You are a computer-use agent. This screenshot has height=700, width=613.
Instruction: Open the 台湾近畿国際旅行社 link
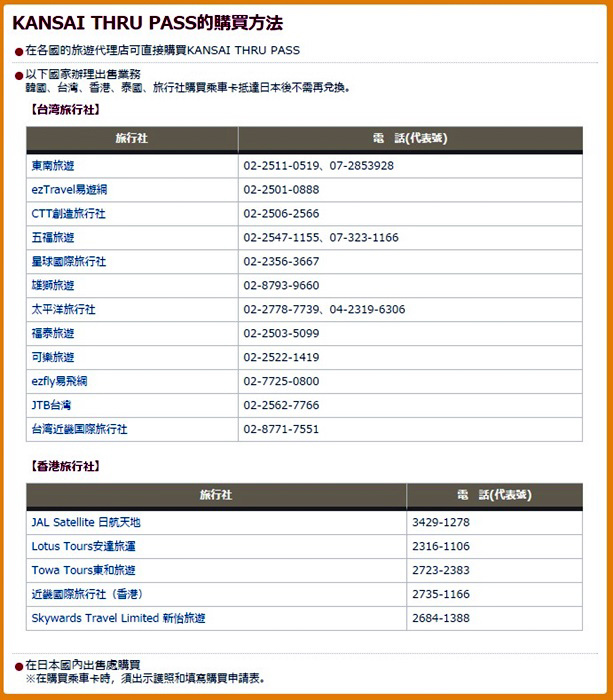[x=79, y=429]
